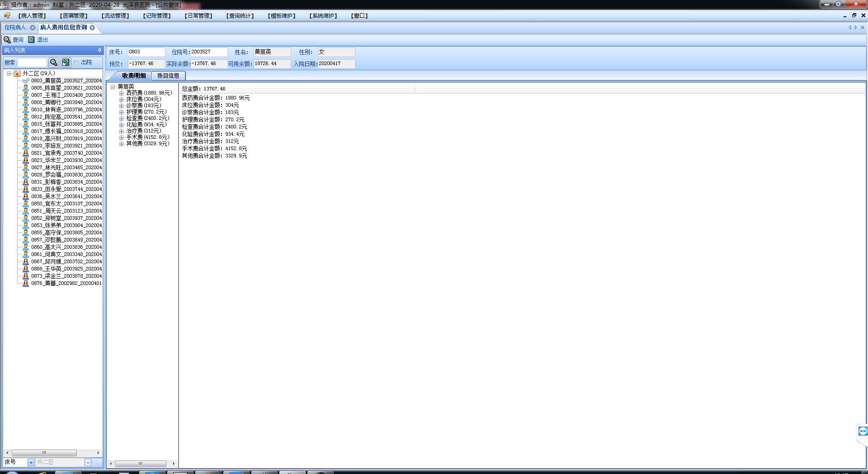Viewport: 868px width, 474px height.
Task: Expand the 手术费 (4152.8元) node
Action: click(121, 137)
